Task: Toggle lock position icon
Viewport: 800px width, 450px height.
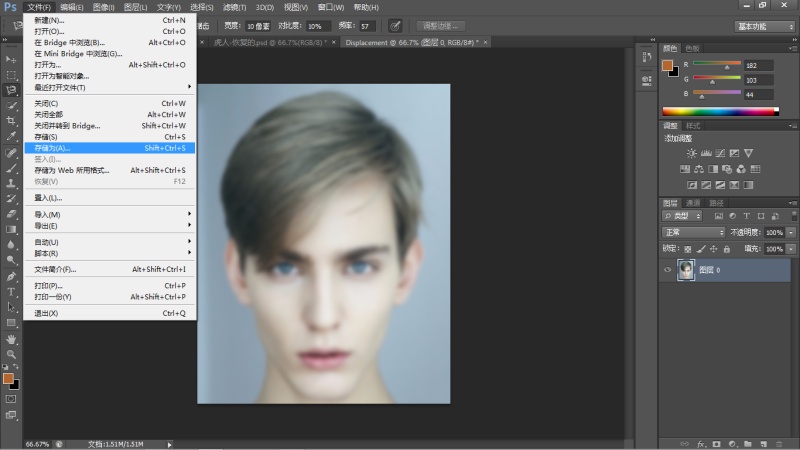Action: [714, 249]
